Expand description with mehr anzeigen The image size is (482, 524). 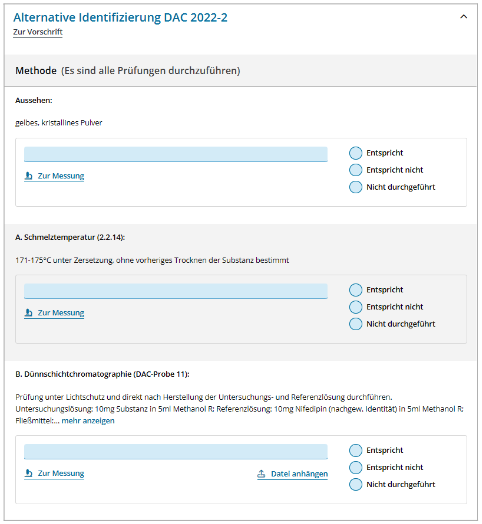[x=88, y=420]
